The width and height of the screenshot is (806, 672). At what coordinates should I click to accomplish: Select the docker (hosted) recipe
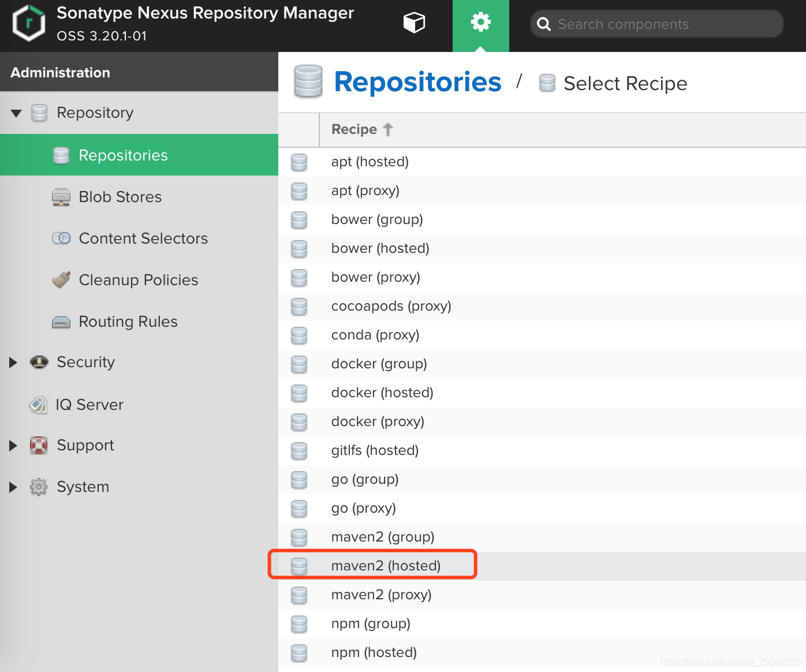click(x=542, y=393)
